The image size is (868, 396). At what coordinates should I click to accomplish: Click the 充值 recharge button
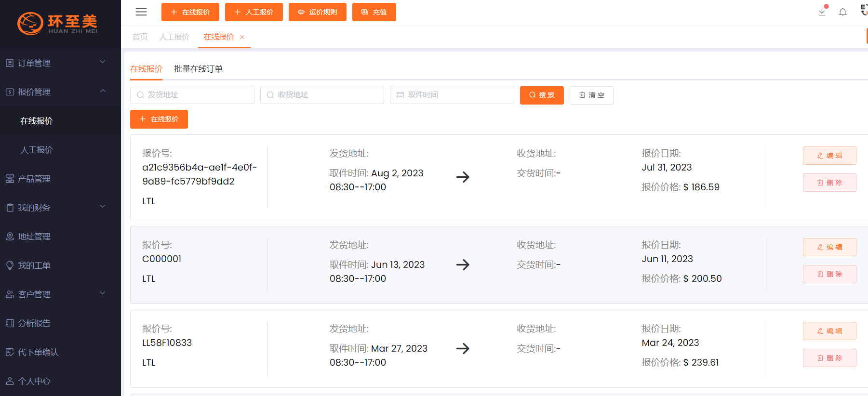click(x=374, y=12)
